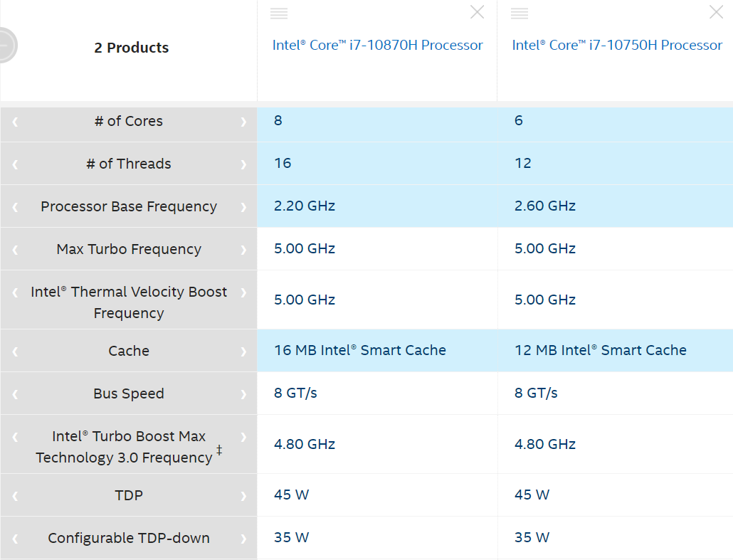Click right chevron in Turbo Boost Max row
733x560 pixels.
[243, 437]
